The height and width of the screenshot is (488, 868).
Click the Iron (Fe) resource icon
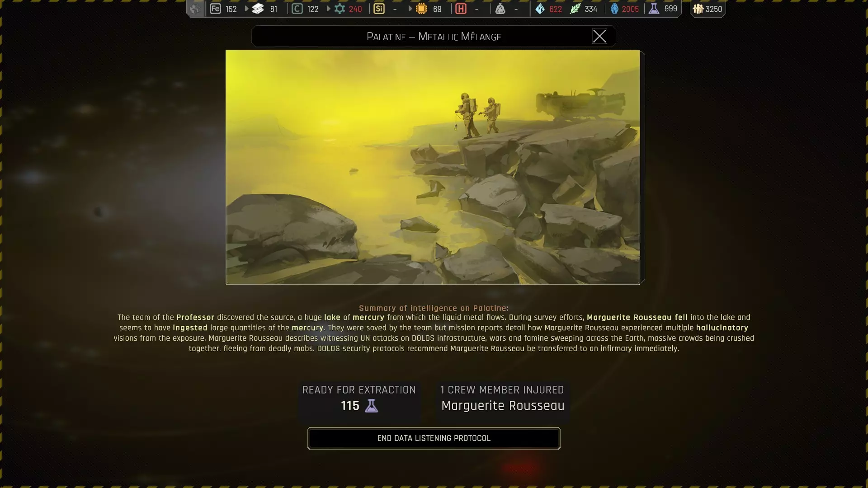(x=216, y=9)
